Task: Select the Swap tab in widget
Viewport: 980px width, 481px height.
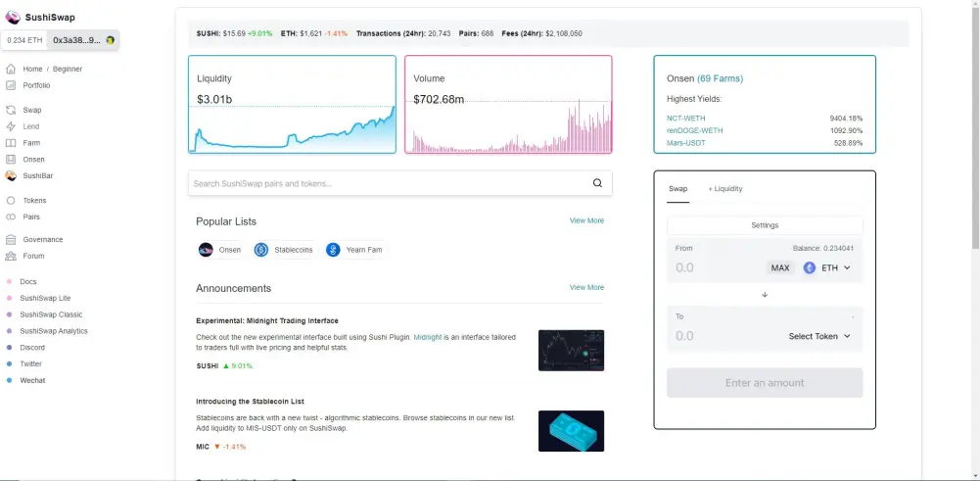Action: click(x=678, y=189)
